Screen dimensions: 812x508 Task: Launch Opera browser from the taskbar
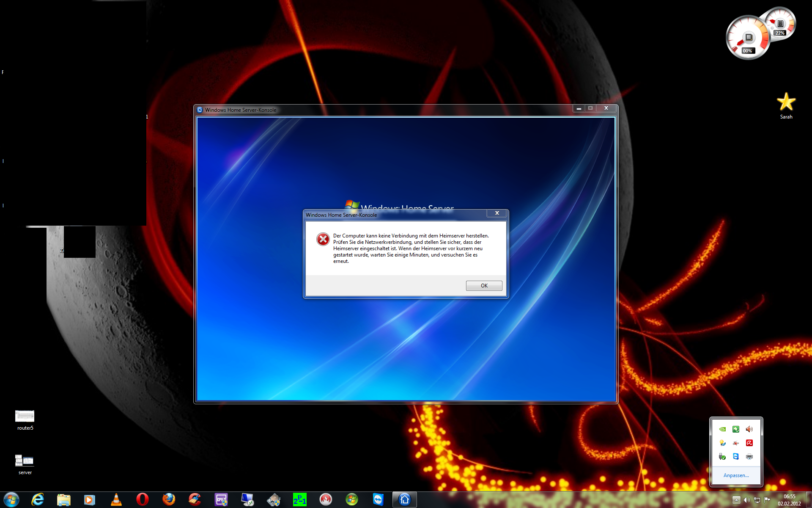tap(143, 500)
